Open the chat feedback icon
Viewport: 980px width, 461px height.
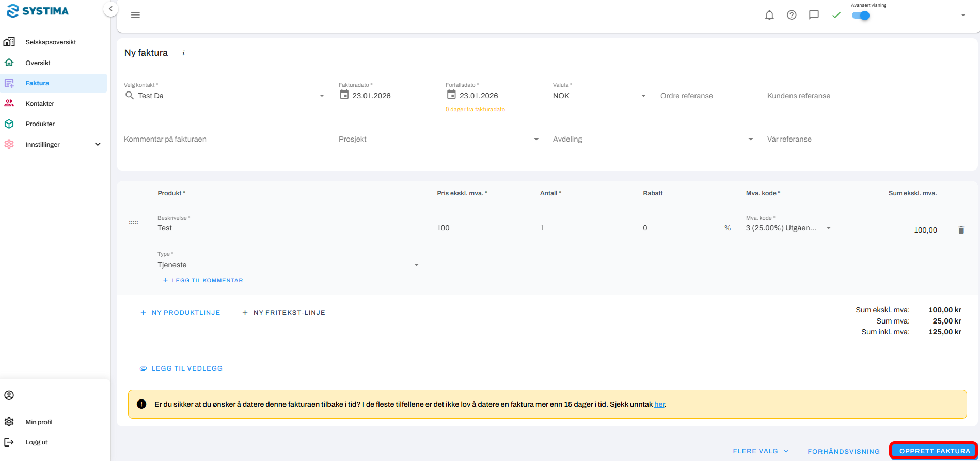click(x=814, y=15)
